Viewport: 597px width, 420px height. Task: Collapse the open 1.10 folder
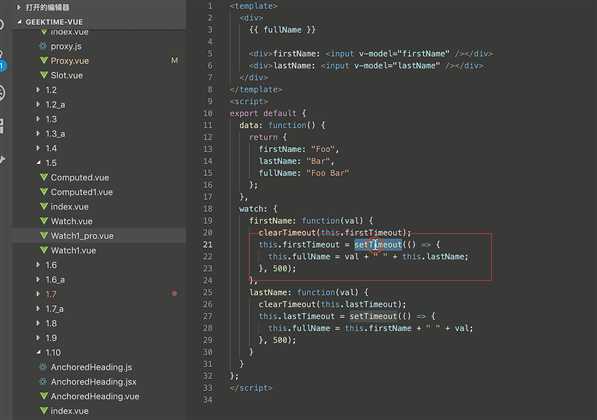click(38, 352)
